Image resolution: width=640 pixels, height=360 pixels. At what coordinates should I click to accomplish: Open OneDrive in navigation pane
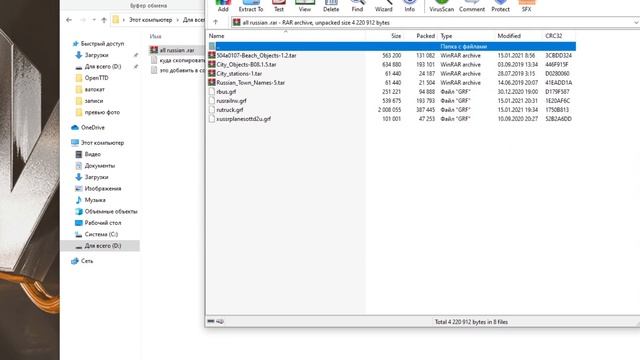(93, 128)
